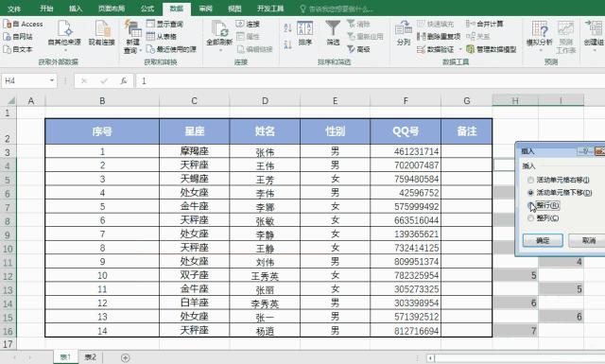Switch to the 插入 Insert tab
The width and height of the screenshot is (605, 364).
point(76,9)
